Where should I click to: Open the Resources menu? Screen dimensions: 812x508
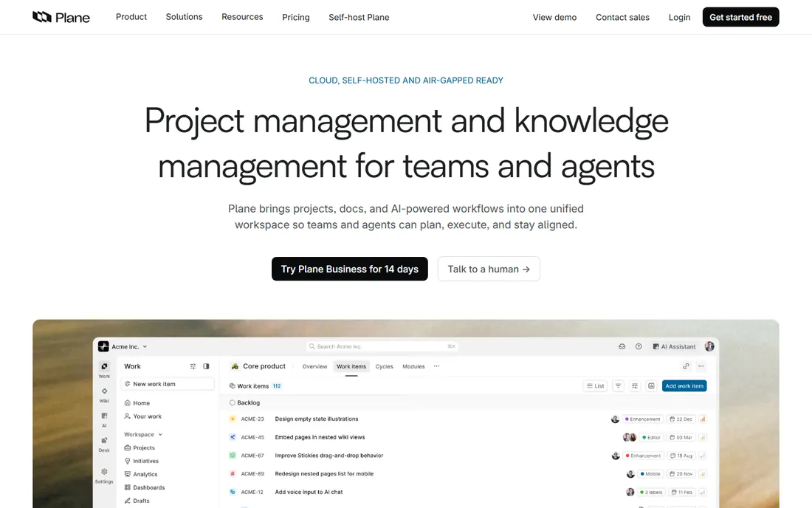pyautogui.click(x=242, y=16)
